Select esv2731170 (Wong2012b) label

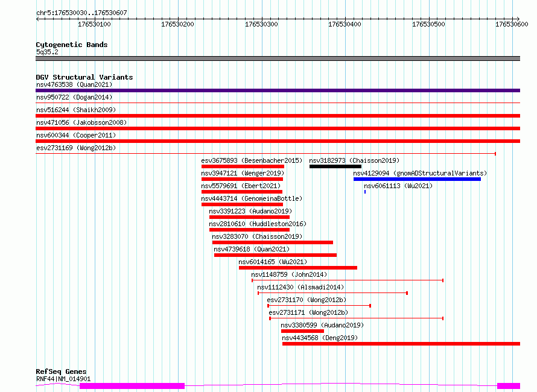pyautogui.click(x=307, y=300)
